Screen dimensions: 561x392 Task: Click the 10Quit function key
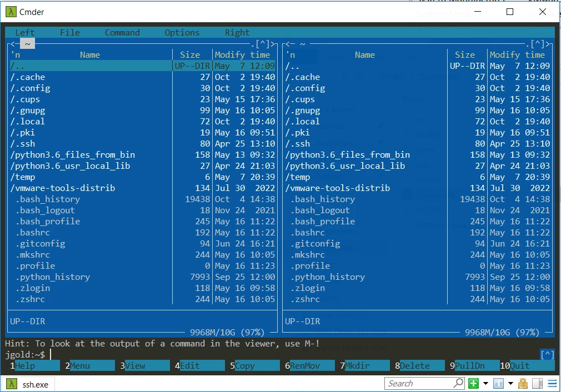coord(527,365)
